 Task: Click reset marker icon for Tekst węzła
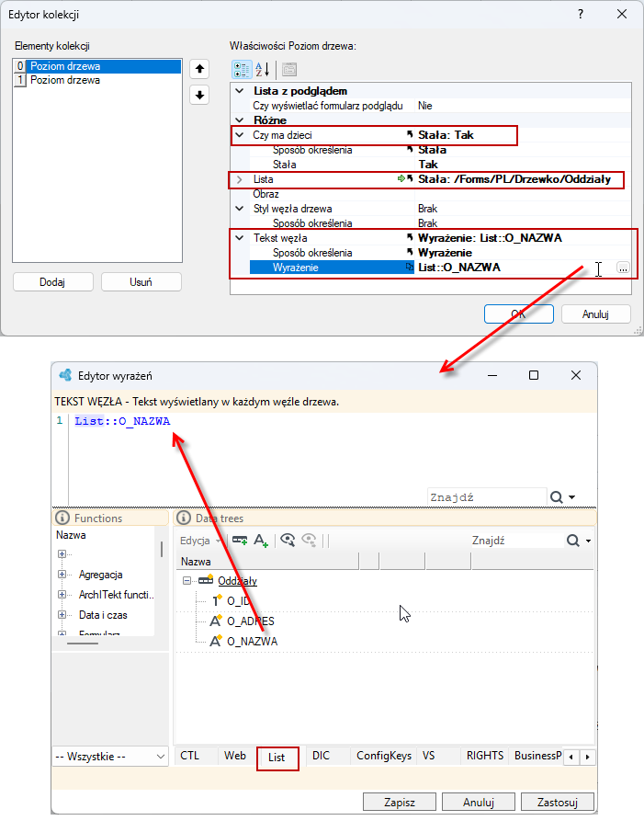coord(410,238)
